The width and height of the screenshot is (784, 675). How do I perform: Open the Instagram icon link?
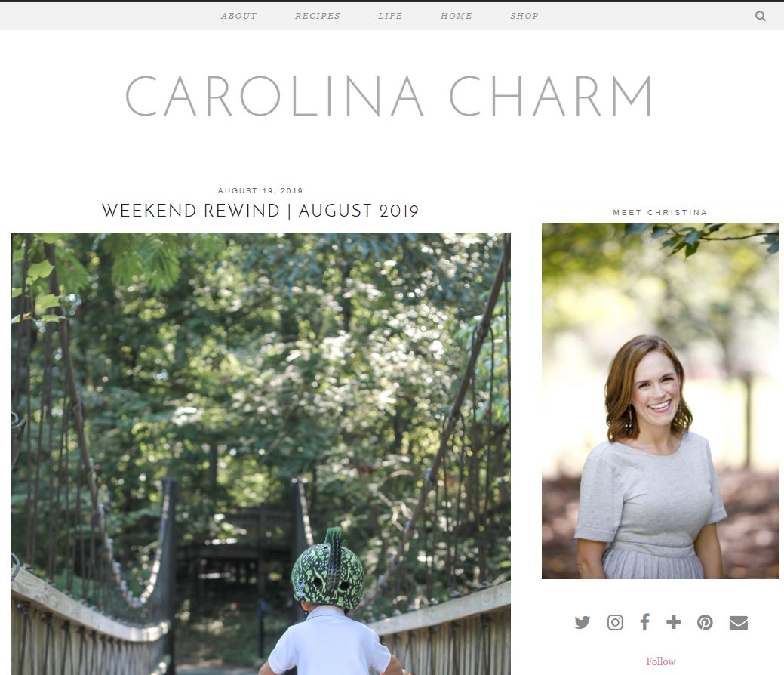615,622
